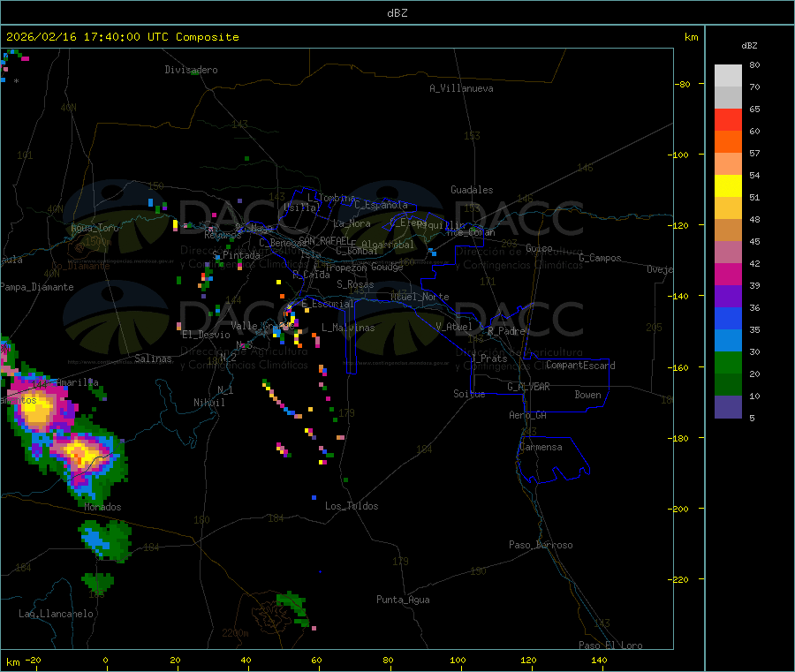Select the 'Divisadero' map label
The height and width of the screenshot is (672, 795).
[x=191, y=70]
